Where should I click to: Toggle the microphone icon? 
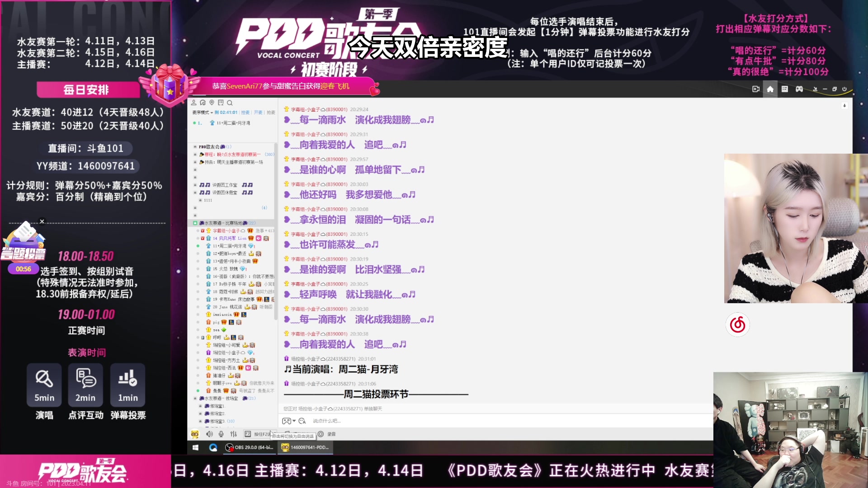point(221,434)
